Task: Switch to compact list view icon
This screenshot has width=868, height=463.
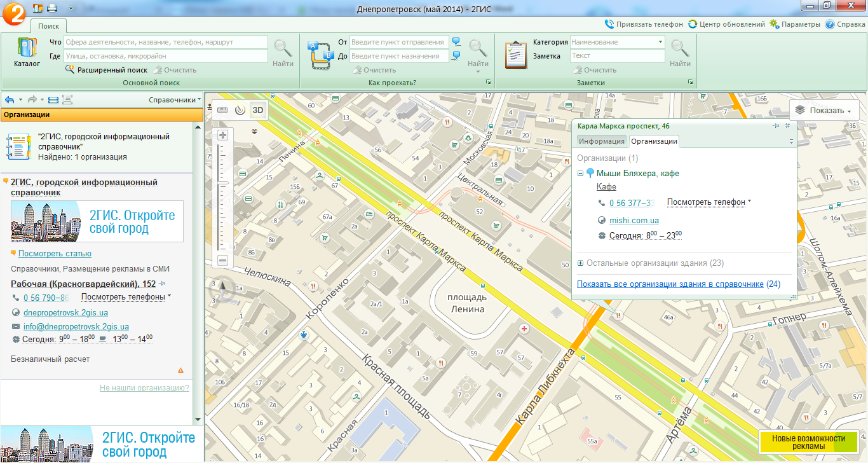Action: point(53,100)
